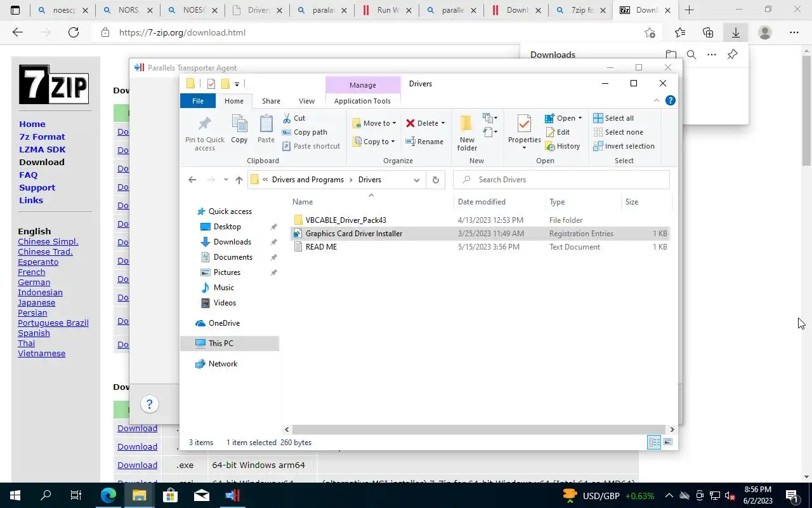Select Downloads in Quick access
The height and width of the screenshot is (508, 812).
232,242
